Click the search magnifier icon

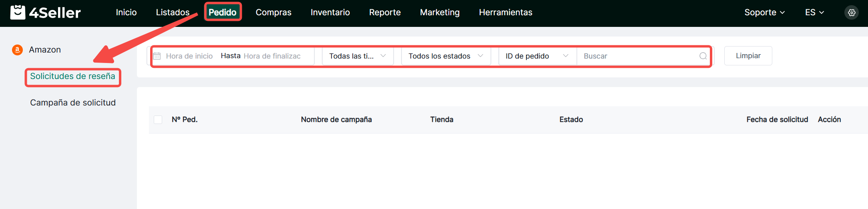[x=703, y=56]
